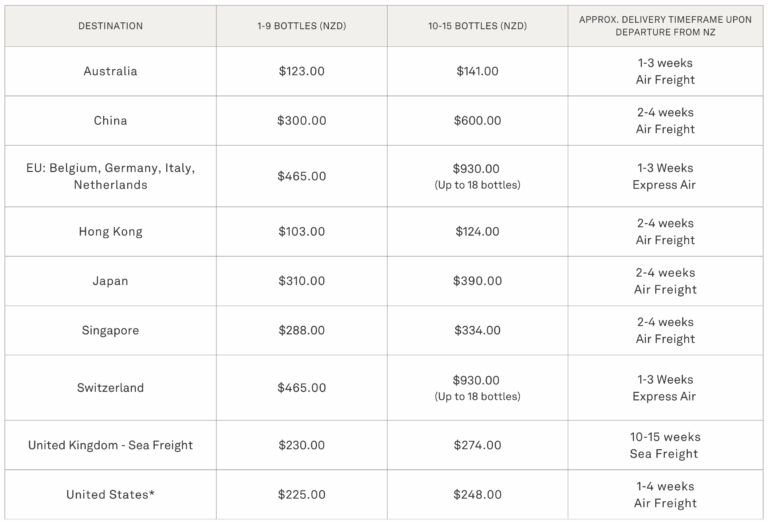Select the Australia destination cell
Image resolution: width=768 pixels, height=522 pixels.
[x=110, y=71]
